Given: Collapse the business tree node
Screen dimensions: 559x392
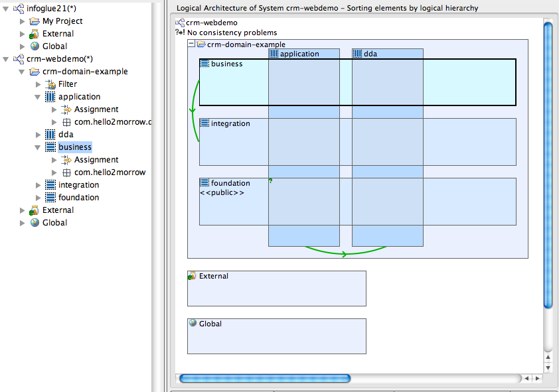Looking at the screenshot, I should point(37,147).
